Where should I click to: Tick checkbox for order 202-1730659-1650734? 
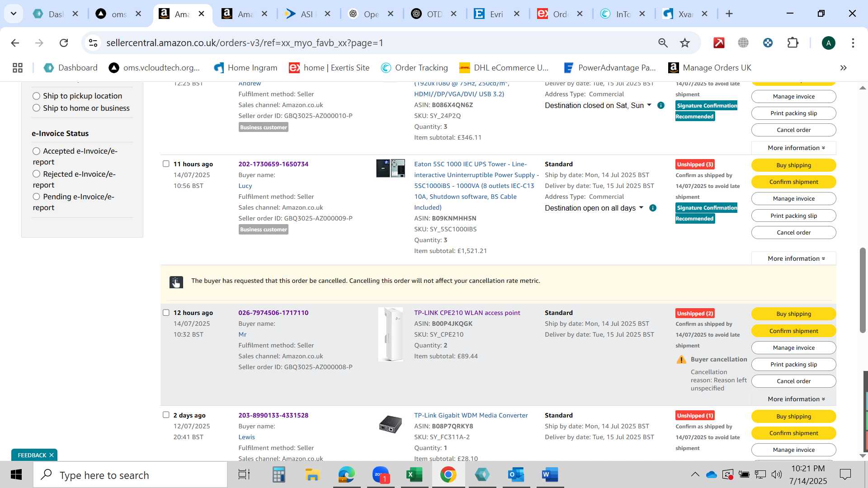pyautogui.click(x=166, y=164)
